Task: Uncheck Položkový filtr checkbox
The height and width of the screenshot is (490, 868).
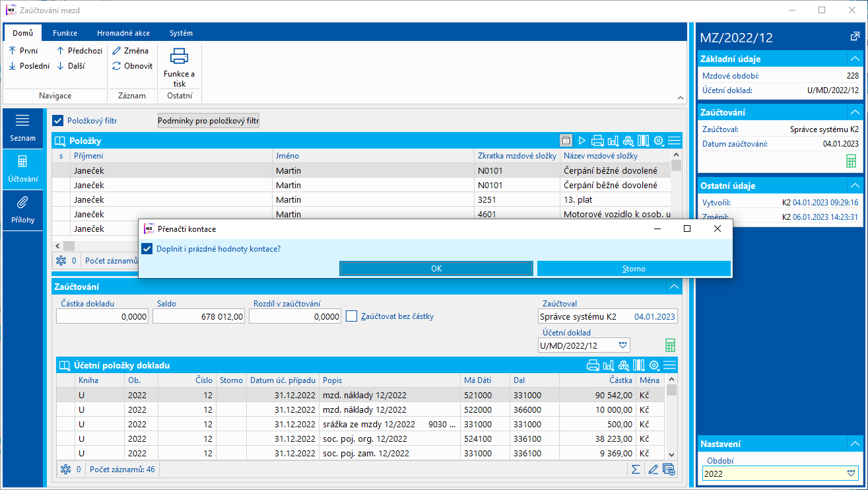Action: [x=57, y=121]
